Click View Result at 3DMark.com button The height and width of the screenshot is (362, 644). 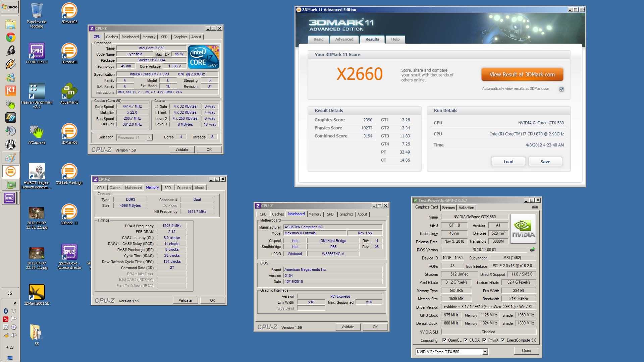522,74
